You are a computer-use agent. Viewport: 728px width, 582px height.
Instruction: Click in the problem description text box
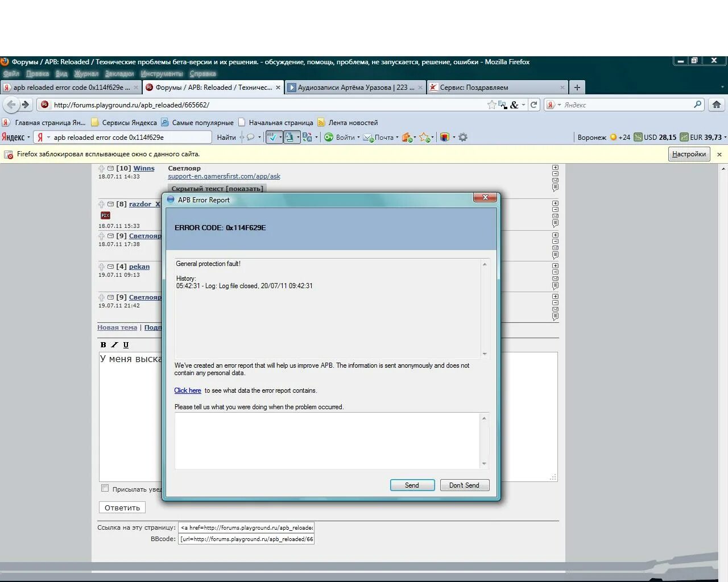pos(328,440)
